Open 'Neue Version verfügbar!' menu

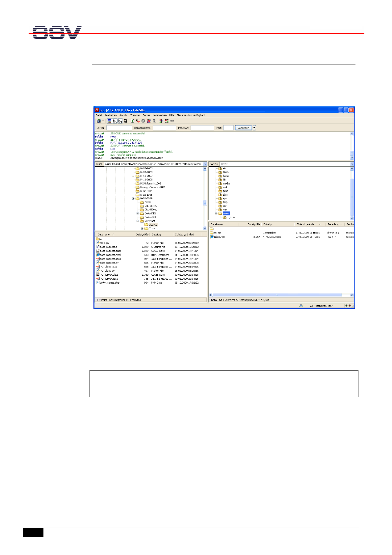point(191,115)
